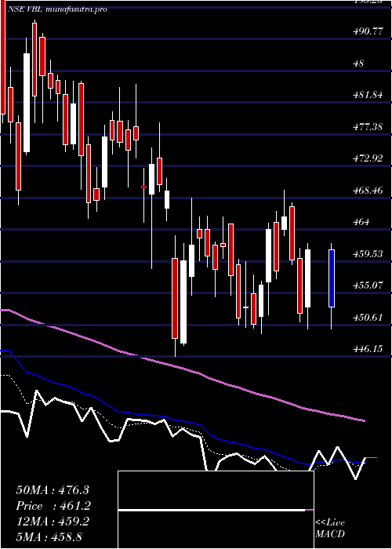Click the tallest white candle near 490
392x549 pixels.
[27, 103]
